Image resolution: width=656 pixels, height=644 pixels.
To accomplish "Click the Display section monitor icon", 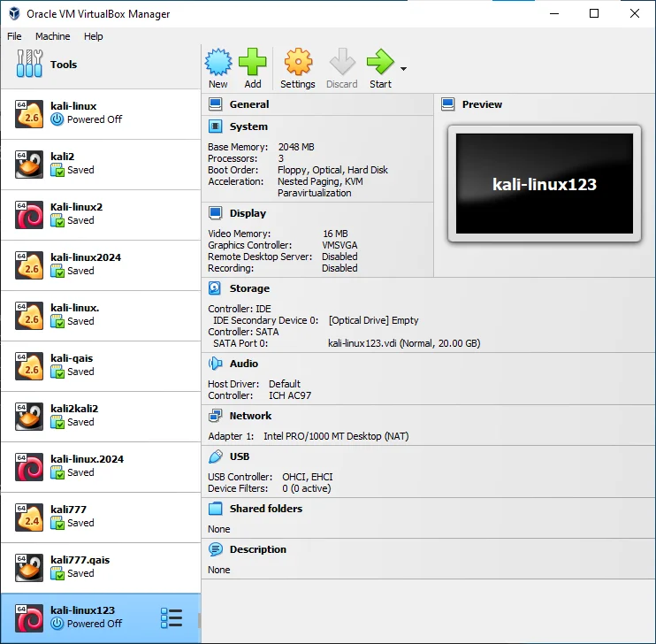I will click(x=216, y=213).
